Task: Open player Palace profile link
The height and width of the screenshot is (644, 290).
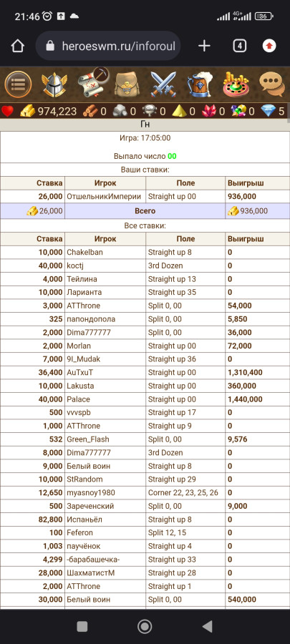Action: 78,399
